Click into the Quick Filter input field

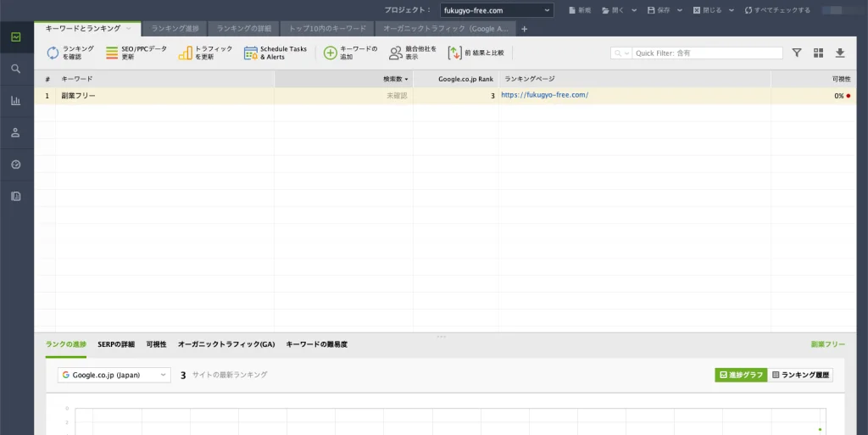click(x=707, y=53)
